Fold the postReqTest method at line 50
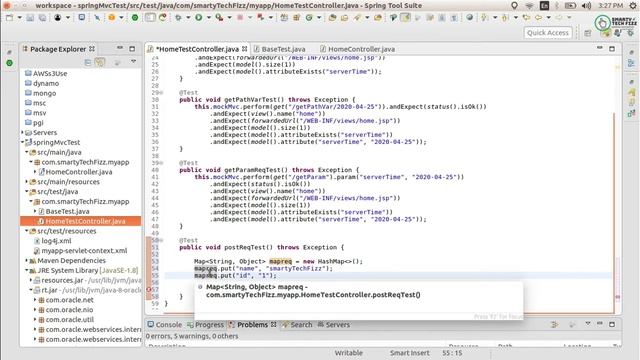 pos(161,240)
